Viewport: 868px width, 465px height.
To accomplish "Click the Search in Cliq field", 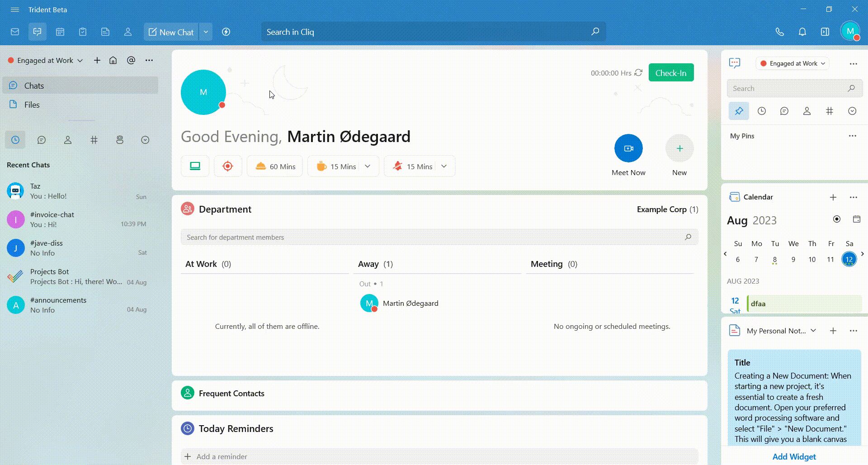I will pos(425,32).
